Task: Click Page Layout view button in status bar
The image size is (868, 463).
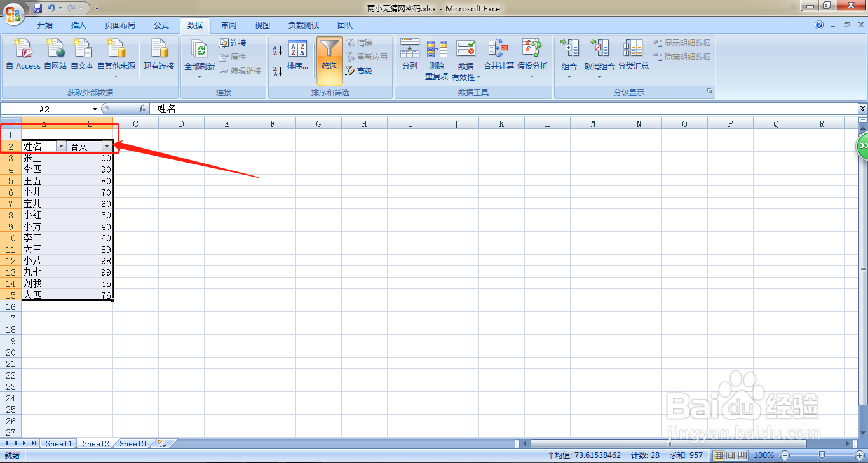Action: (729, 455)
